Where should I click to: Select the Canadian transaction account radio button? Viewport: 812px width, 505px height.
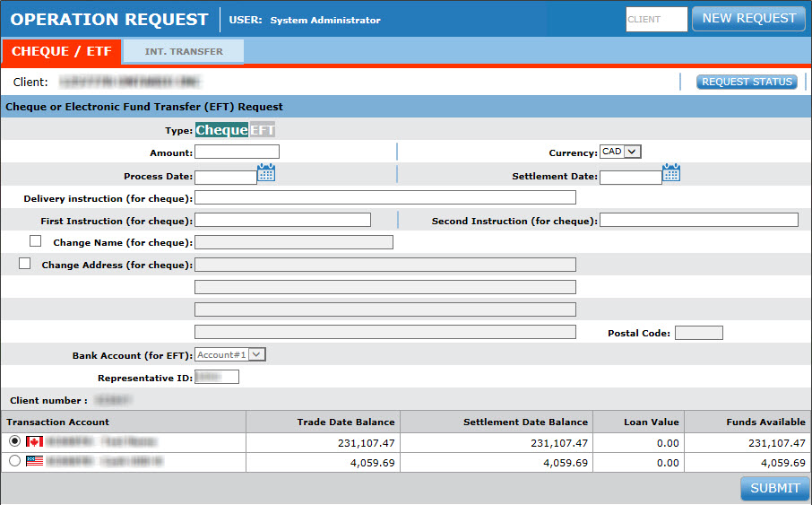14,442
